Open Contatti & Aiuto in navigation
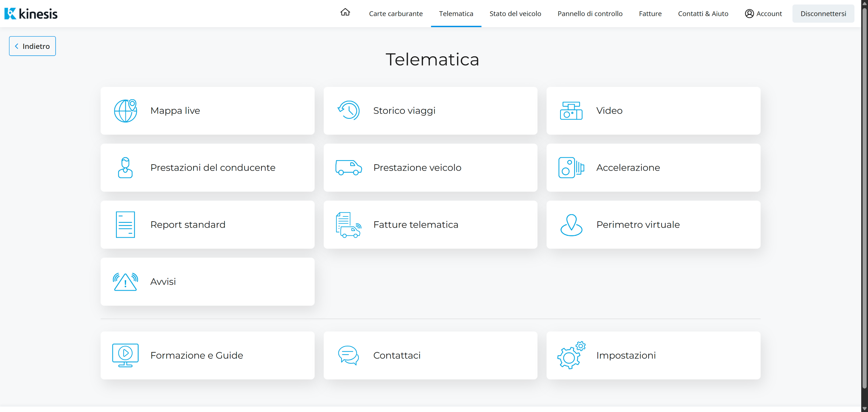 [x=703, y=14]
